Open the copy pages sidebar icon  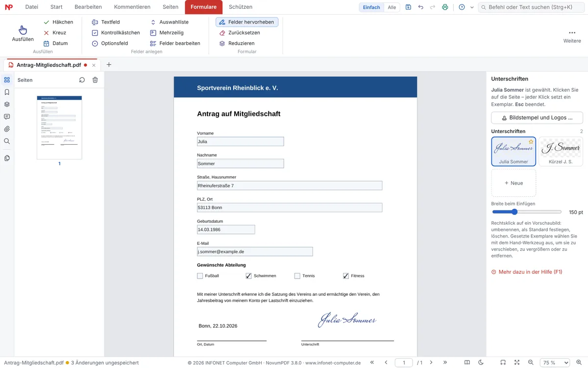point(7,158)
